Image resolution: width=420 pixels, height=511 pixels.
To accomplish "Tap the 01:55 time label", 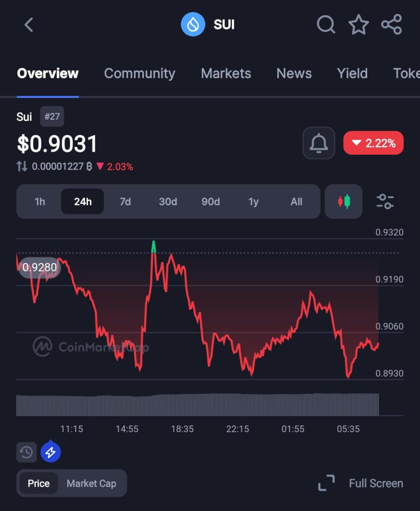I will 293,429.
